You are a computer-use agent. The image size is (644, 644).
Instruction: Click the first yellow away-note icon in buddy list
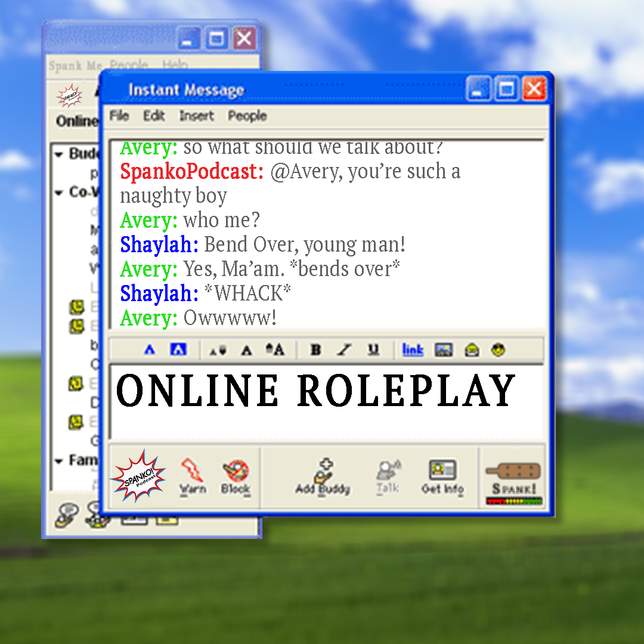pos(76,307)
